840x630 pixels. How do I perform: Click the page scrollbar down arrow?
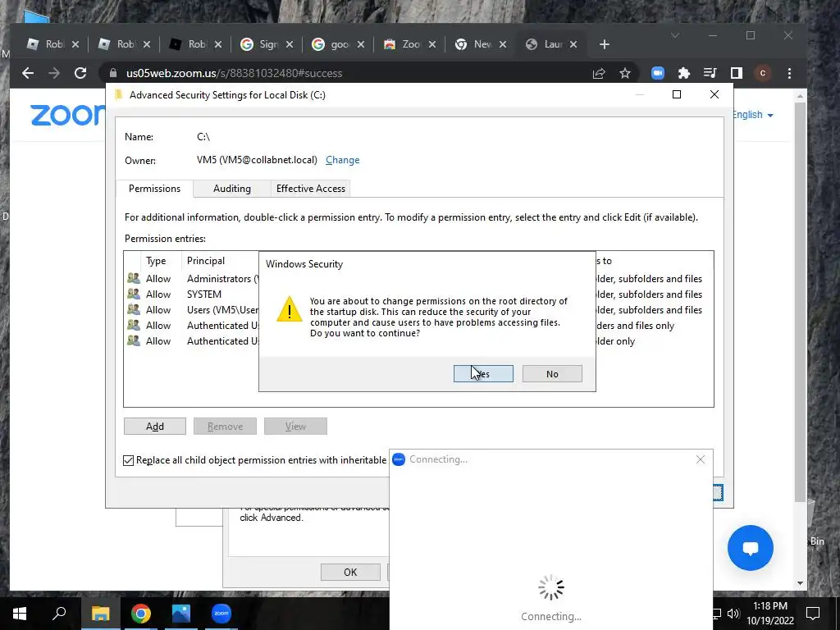(x=800, y=583)
